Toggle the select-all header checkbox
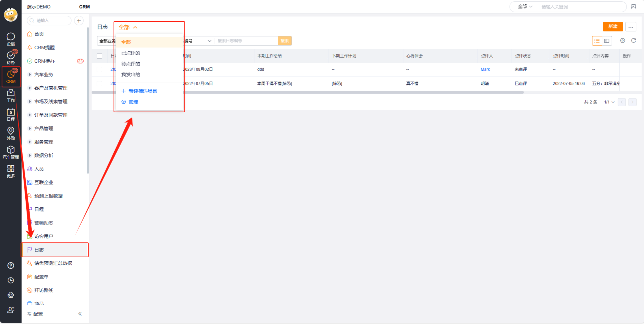This screenshot has width=644, height=324. pyautogui.click(x=99, y=56)
